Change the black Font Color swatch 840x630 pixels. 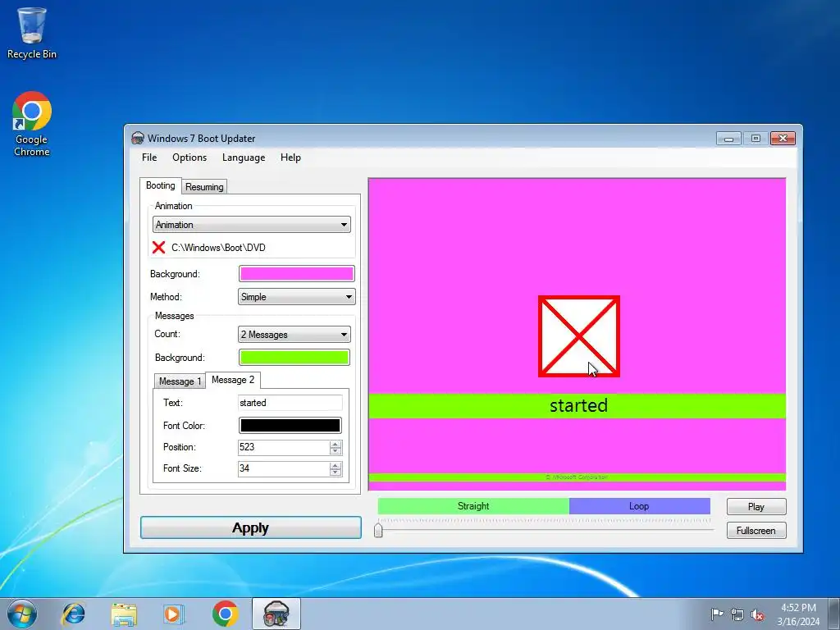tap(290, 426)
